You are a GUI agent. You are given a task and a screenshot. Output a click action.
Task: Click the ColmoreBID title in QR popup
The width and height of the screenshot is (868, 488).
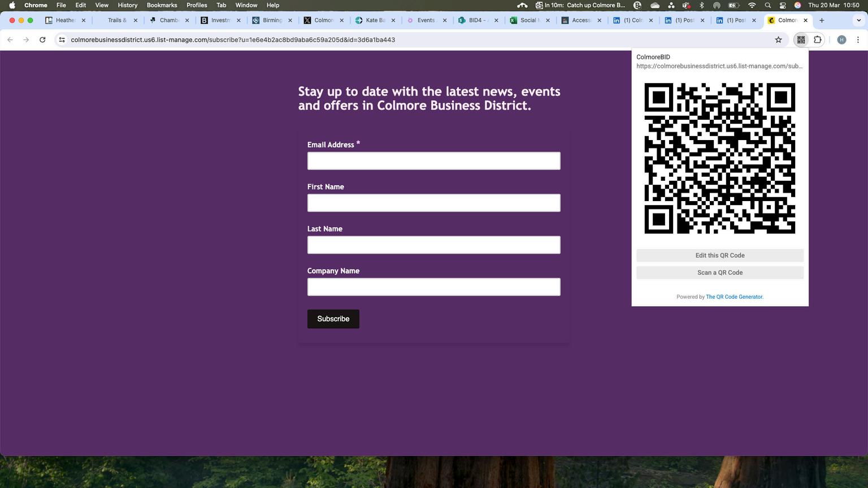coord(653,57)
